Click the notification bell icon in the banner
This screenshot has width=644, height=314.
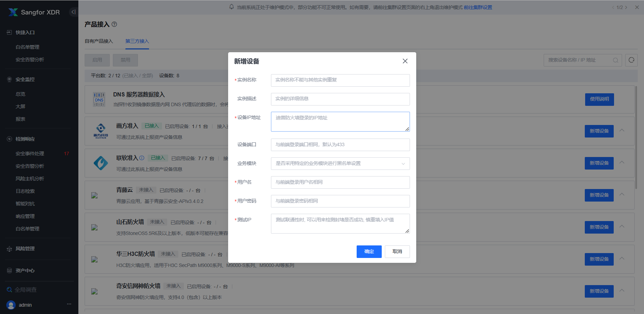click(x=232, y=7)
